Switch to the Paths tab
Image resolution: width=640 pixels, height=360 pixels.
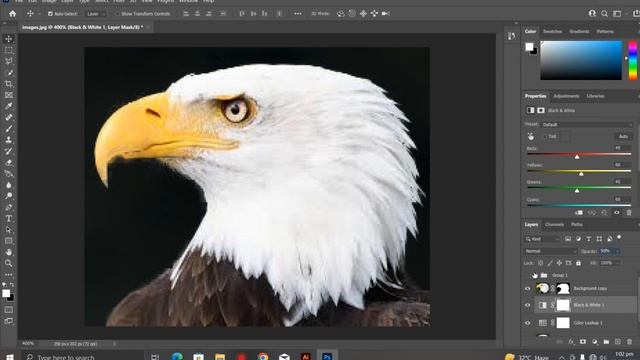pos(577,224)
